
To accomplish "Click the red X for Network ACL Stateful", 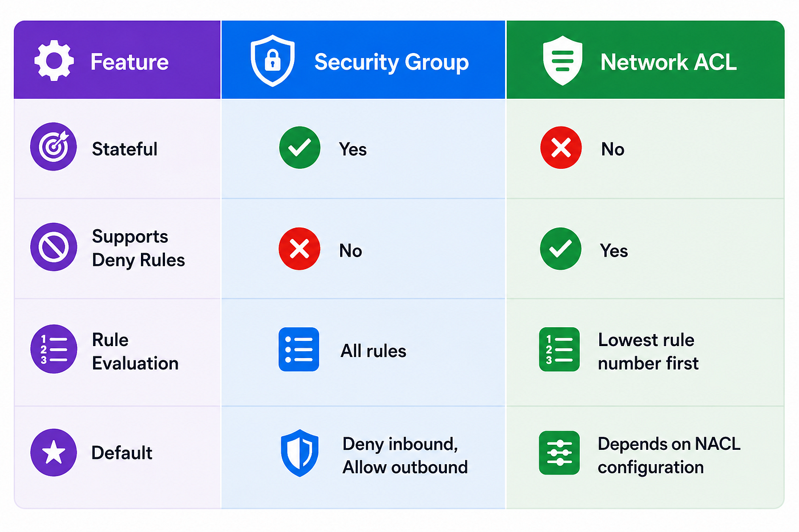I will [561, 148].
